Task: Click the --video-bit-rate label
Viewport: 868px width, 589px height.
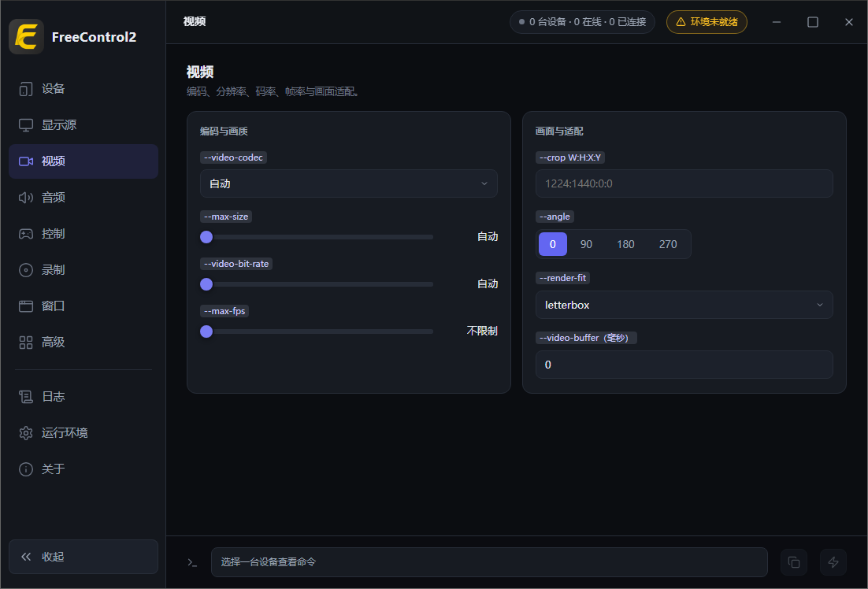Action: point(236,264)
